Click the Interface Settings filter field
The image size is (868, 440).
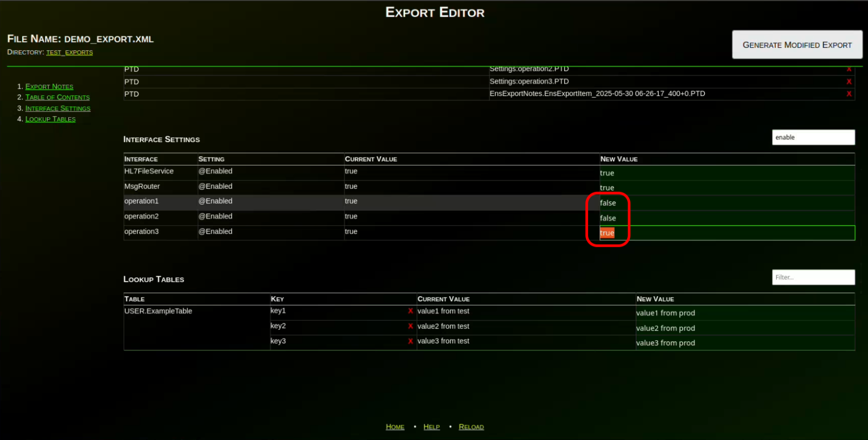coord(813,137)
